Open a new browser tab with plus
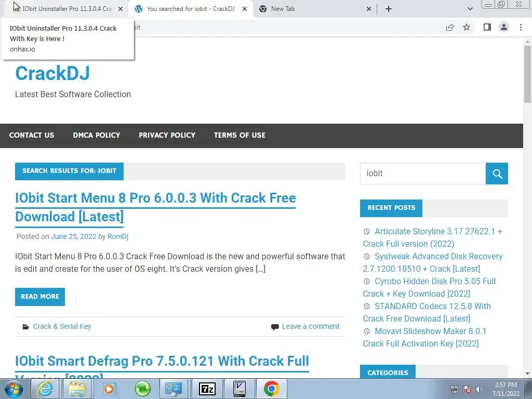This screenshot has width=532, height=399. click(x=389, y=9)
